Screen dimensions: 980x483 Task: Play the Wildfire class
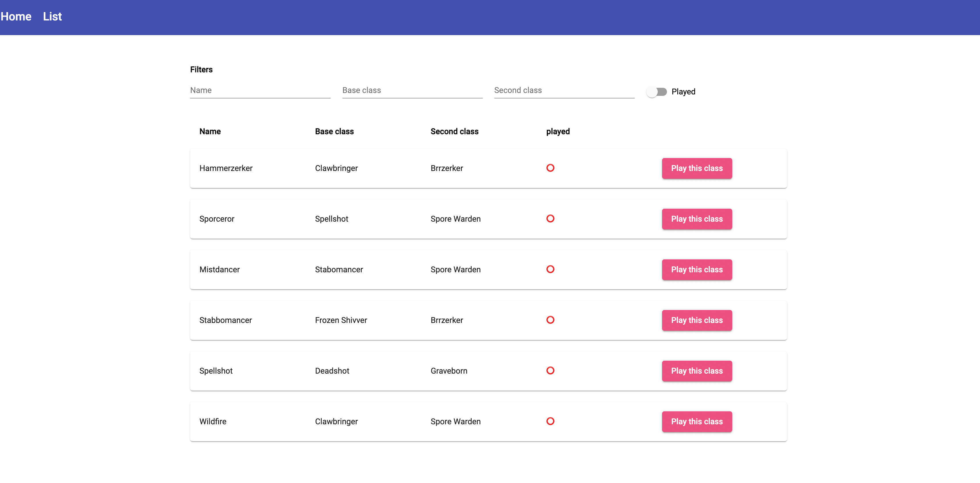coord(697,421)
